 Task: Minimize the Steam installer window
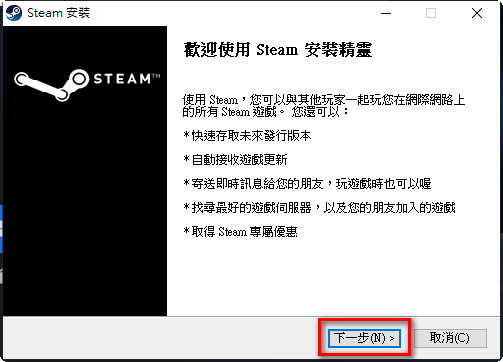point(386,13)
